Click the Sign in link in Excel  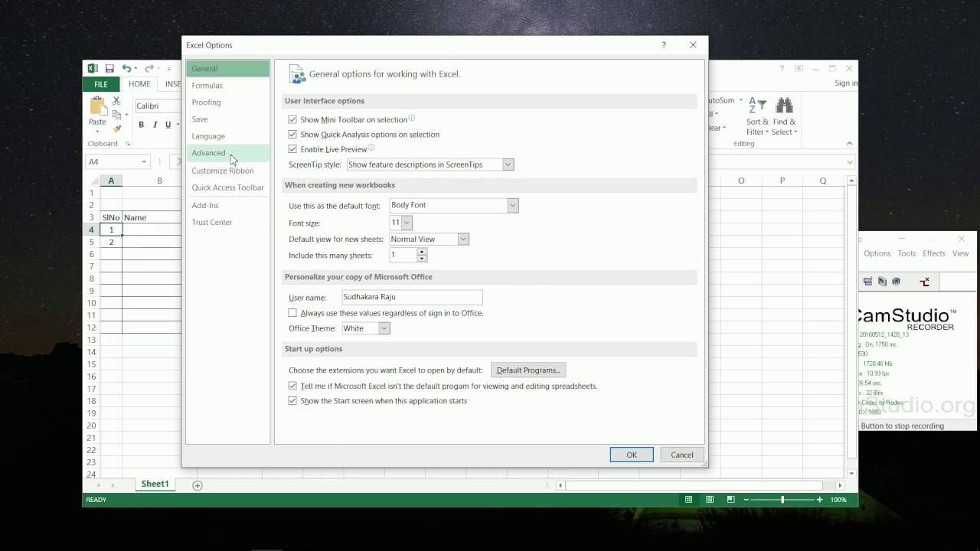tap(846, 83)
